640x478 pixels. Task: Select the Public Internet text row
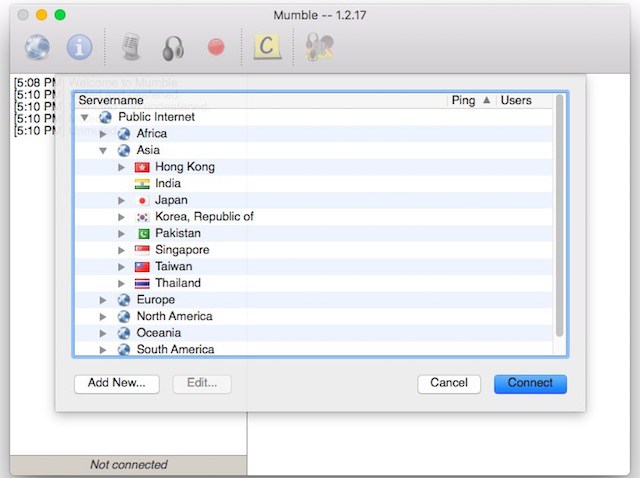coord(313,117)
